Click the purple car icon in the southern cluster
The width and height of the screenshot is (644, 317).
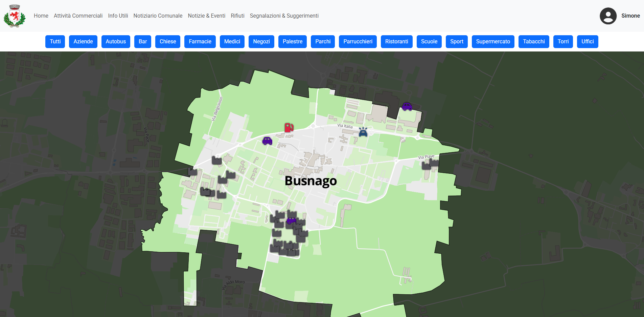coord(291,221)
